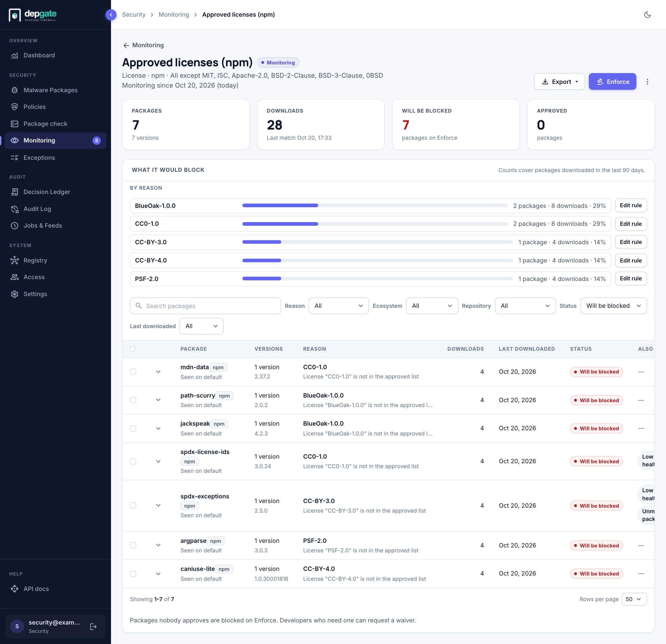Image resolution: width=666 pixels, height=644 pixels.
Task: Check the path-scurry row checkbox
Action: coord(133,400)
